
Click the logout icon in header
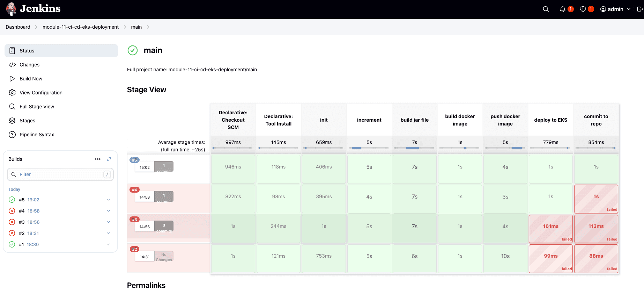tap(640, 9)
